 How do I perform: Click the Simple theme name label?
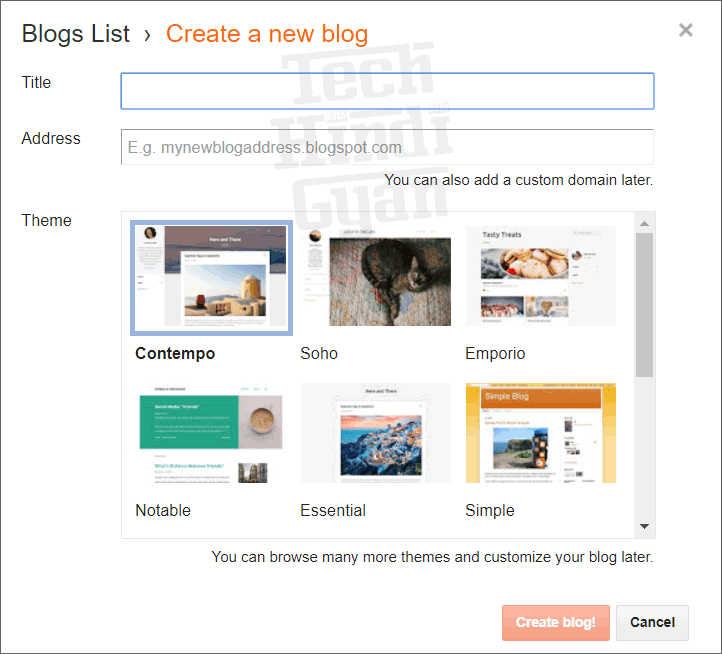pyautogui.click(x=490, y=510)
